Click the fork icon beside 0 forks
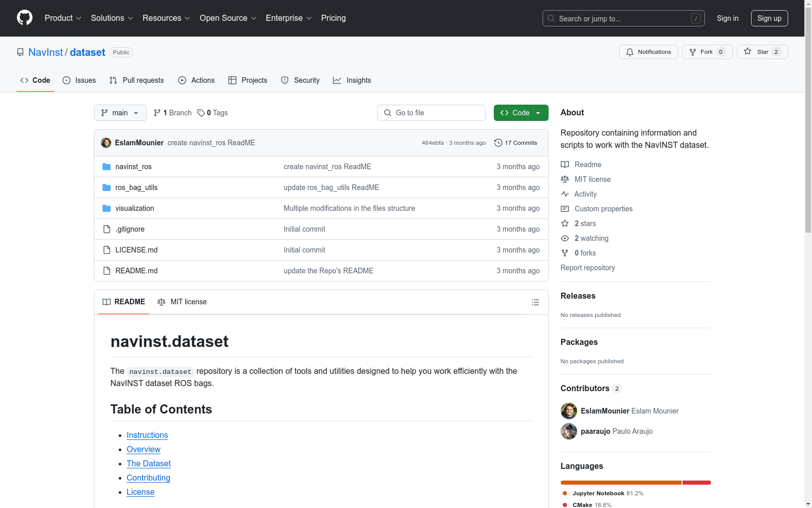Viewport: 812px width, 508px height. pos(565,253)
